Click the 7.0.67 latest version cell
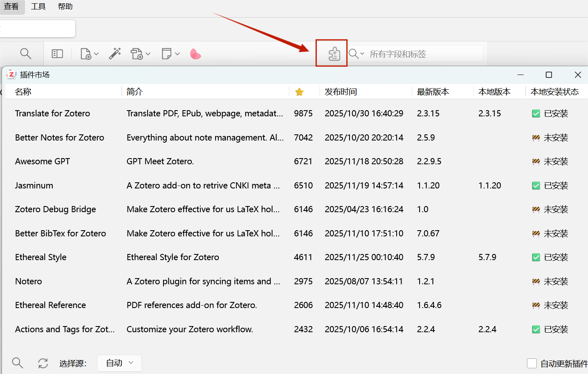This screenshot has height=374, width=588. pyautogui.click(x=428, y=233)
